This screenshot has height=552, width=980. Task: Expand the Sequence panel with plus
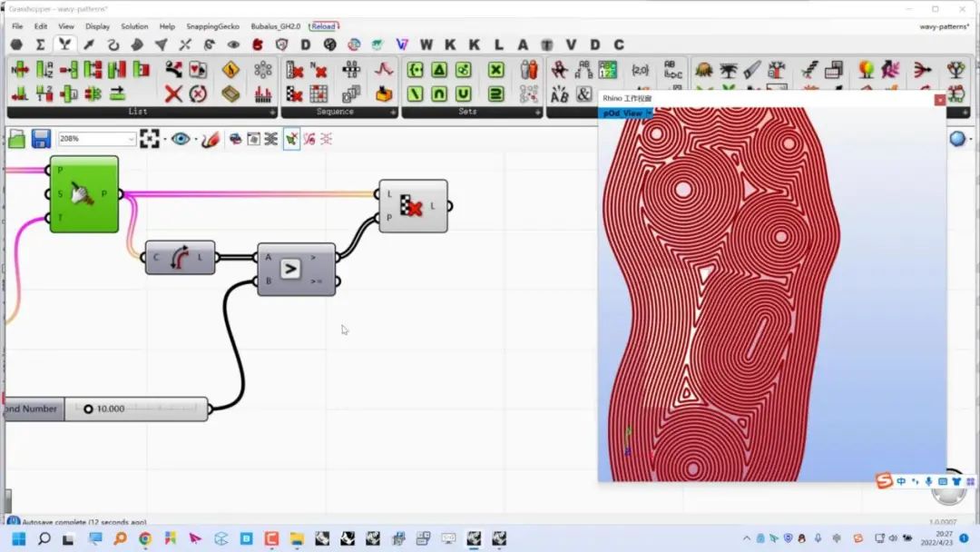[x=393, y=112]
